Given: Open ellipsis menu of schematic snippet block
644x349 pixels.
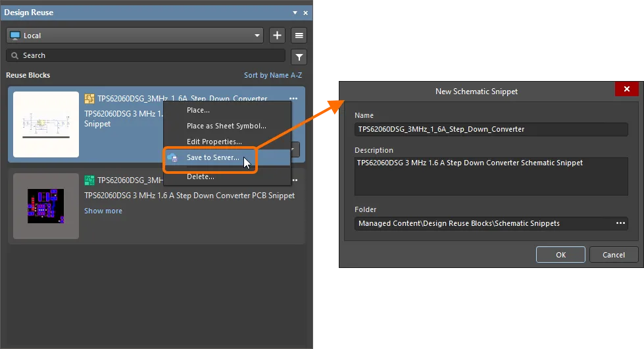Looking at the screenshot, I should click(x=293, y=98).
